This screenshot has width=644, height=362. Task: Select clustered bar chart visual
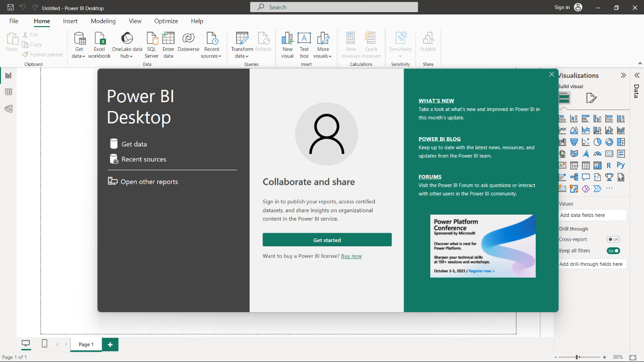586,118
